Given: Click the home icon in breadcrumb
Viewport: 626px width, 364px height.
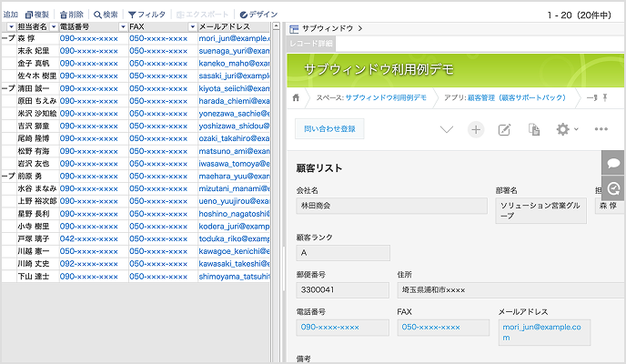Looking at the screenshot, I should (x=296, y=97).
